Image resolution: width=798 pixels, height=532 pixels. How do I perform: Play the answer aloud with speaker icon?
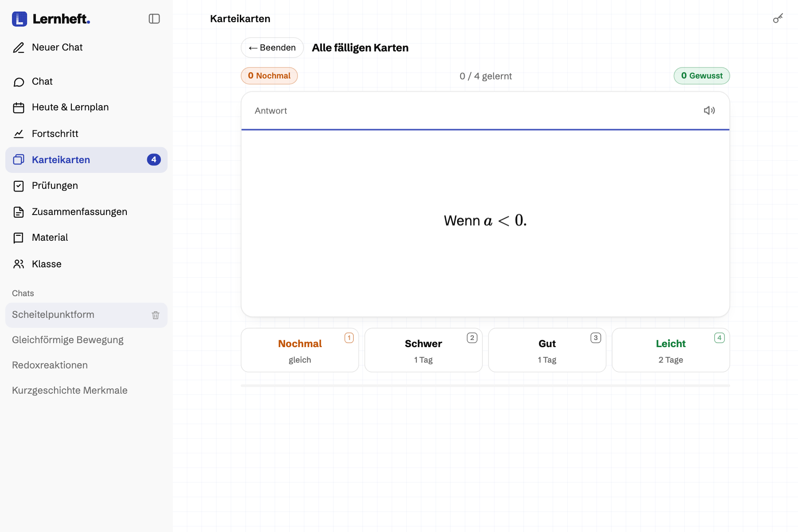[x=709, y=110]
